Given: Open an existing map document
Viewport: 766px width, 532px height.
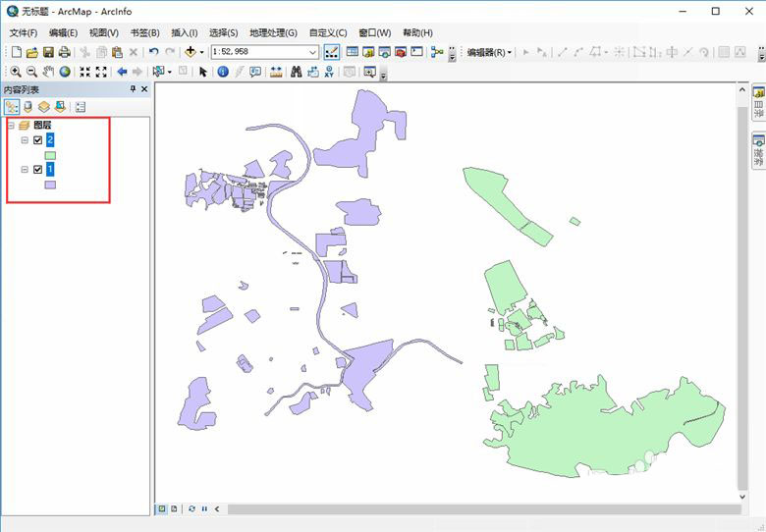Looking at the screenshot, I should click(32, 52).
